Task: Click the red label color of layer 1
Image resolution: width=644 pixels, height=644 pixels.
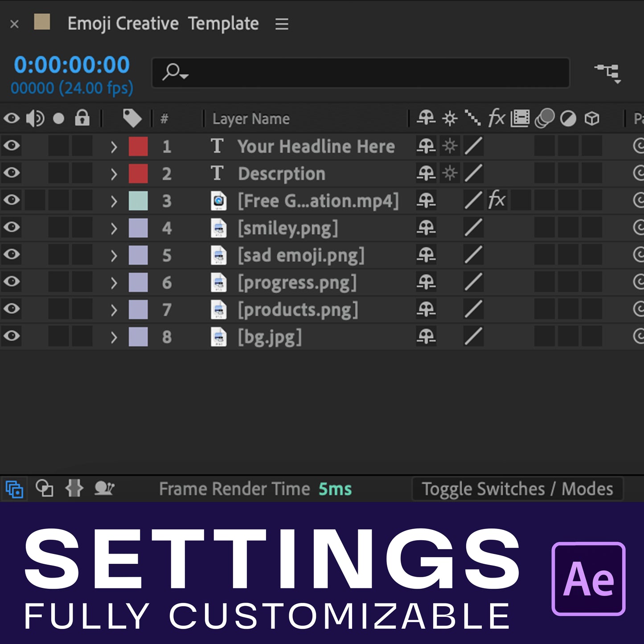Action: 138,147
